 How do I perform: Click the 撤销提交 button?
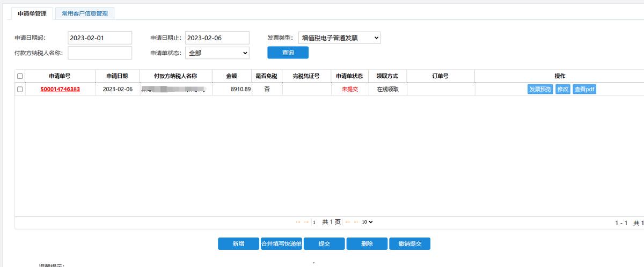point(410,244)
